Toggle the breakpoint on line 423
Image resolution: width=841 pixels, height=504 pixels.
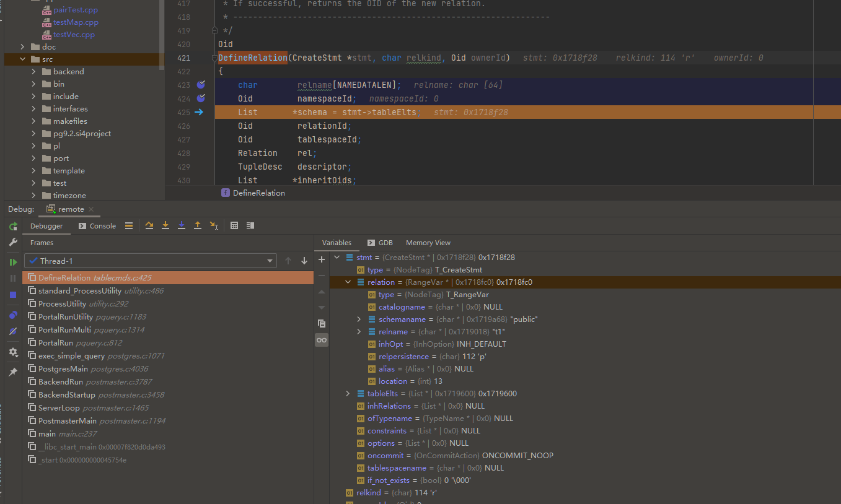pos(201,85)
